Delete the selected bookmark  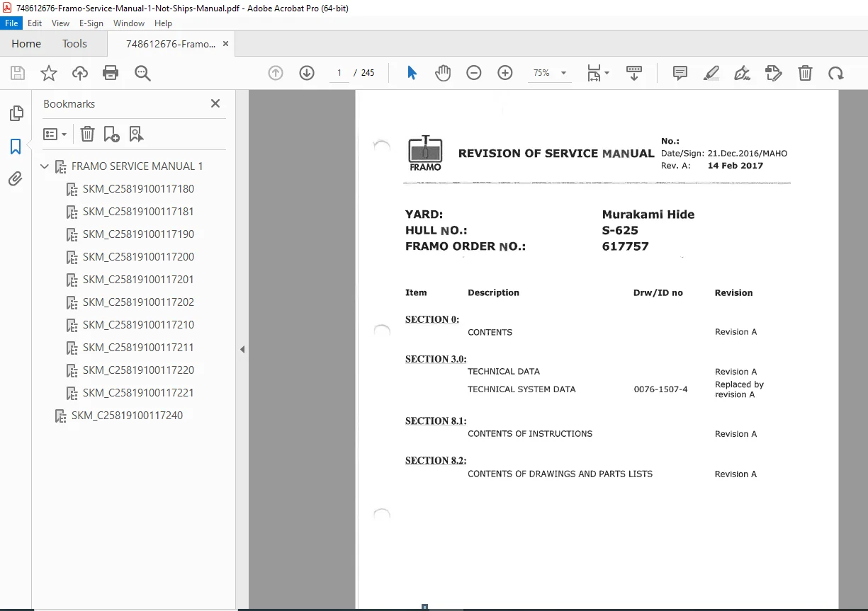pos(87,134)
